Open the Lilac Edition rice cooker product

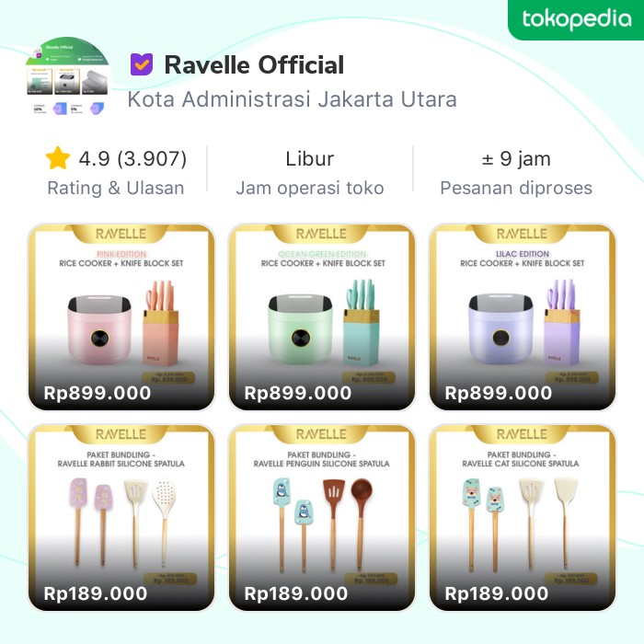(522, 316)
